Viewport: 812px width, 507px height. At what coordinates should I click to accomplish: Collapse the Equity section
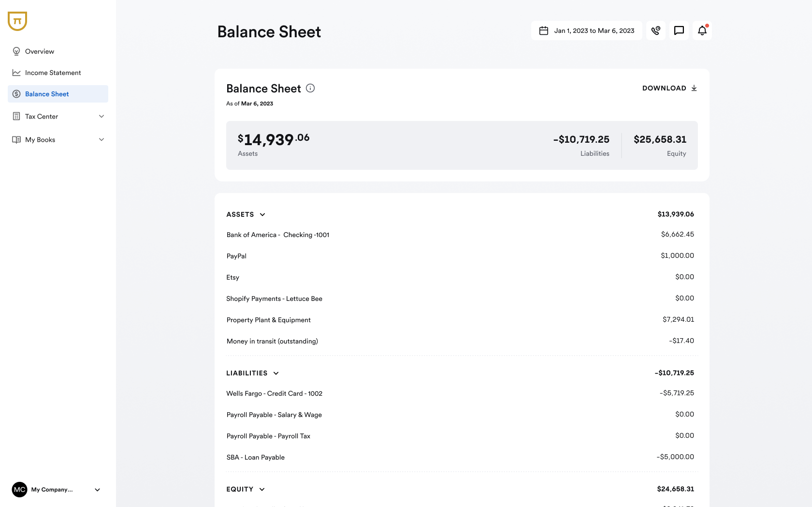[262, 490]
